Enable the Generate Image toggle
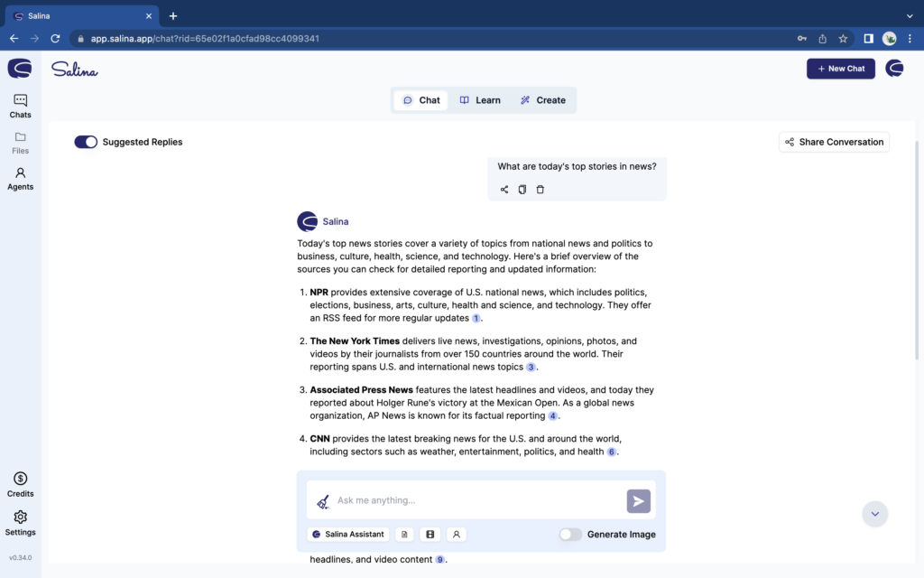This screenshot has width=924, height=578. 570,535
